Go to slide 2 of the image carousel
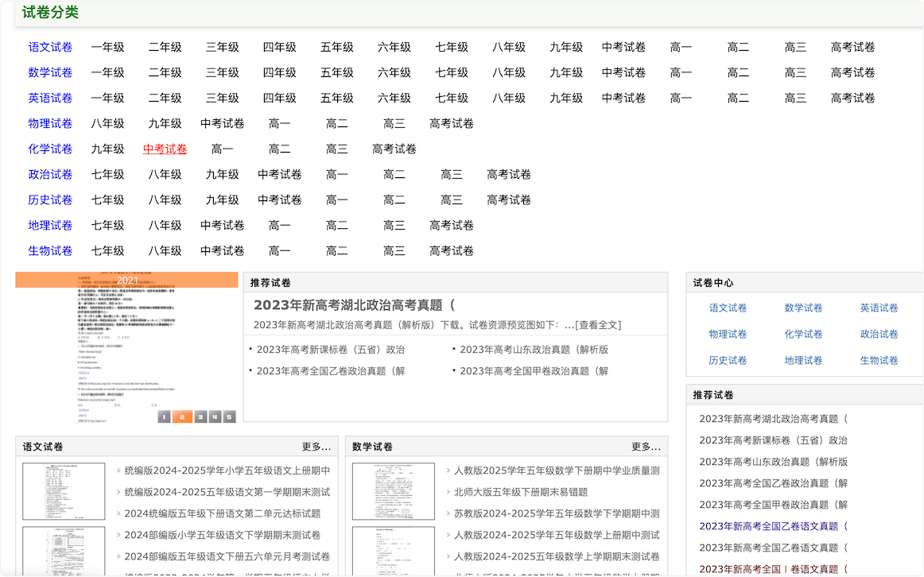The image size is (924, 577). point(182,416)
